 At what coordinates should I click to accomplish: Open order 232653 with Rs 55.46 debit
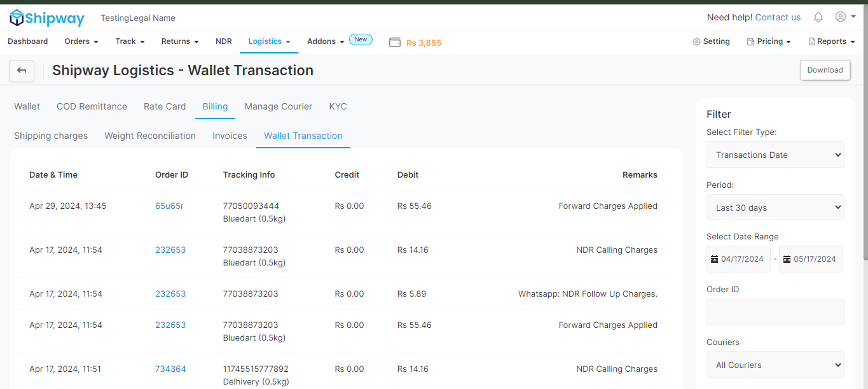pos(170,325)
